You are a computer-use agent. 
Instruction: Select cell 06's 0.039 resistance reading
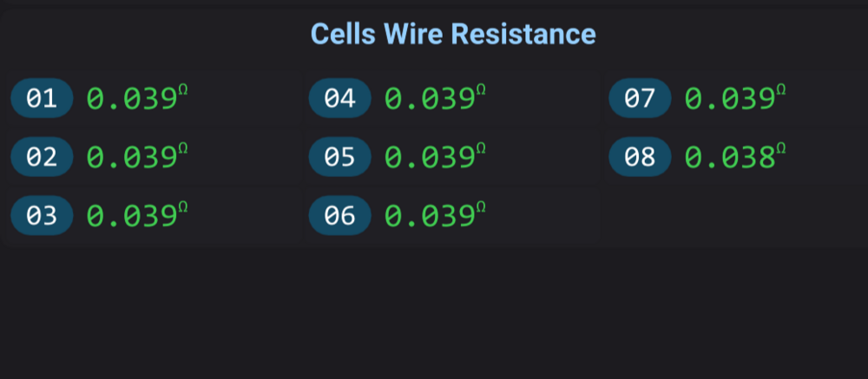pos(431,216)
